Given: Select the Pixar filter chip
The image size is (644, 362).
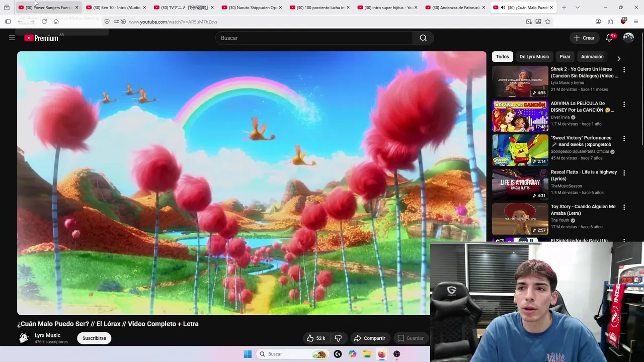Looking at the screenshot, I should click(x=565, y=57).
